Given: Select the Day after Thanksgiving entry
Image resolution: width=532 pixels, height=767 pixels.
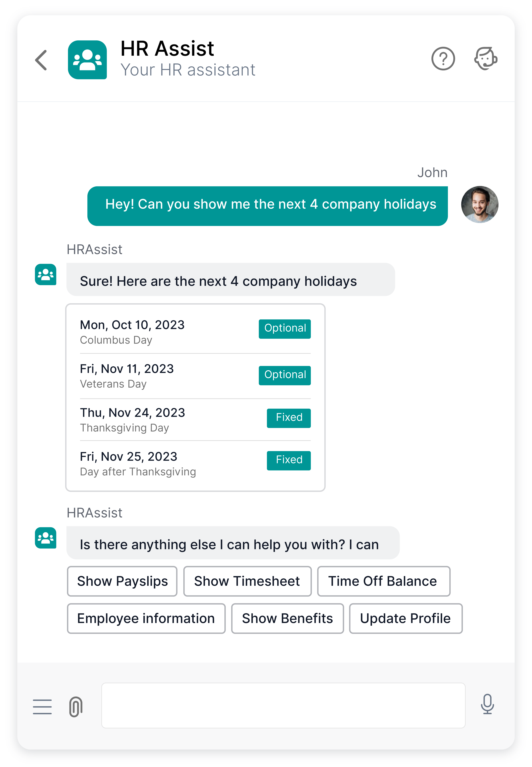Looking at the screenshot, I should point(195,464).
